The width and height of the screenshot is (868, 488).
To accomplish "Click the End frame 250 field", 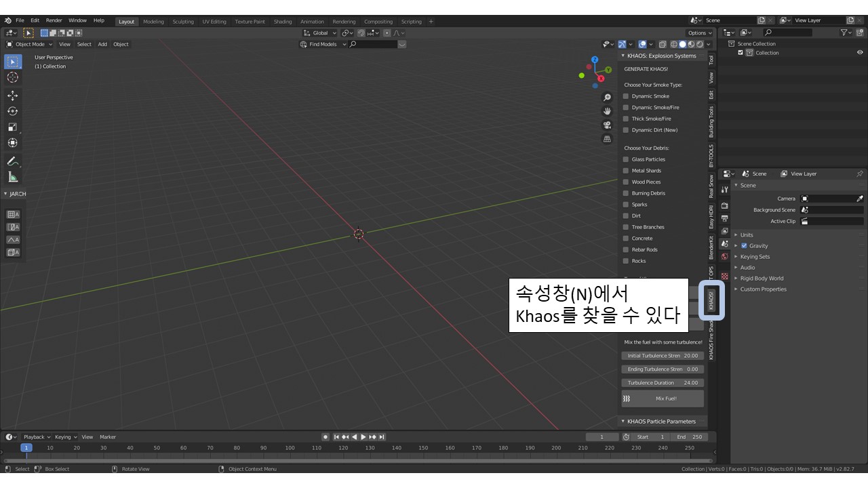I will coord(689,436).
